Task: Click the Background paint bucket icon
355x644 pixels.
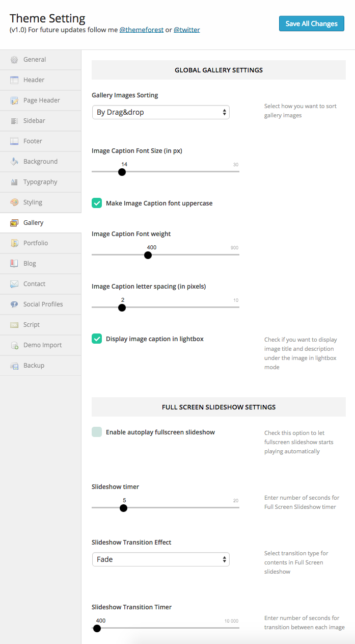Action: pos(14,162)
